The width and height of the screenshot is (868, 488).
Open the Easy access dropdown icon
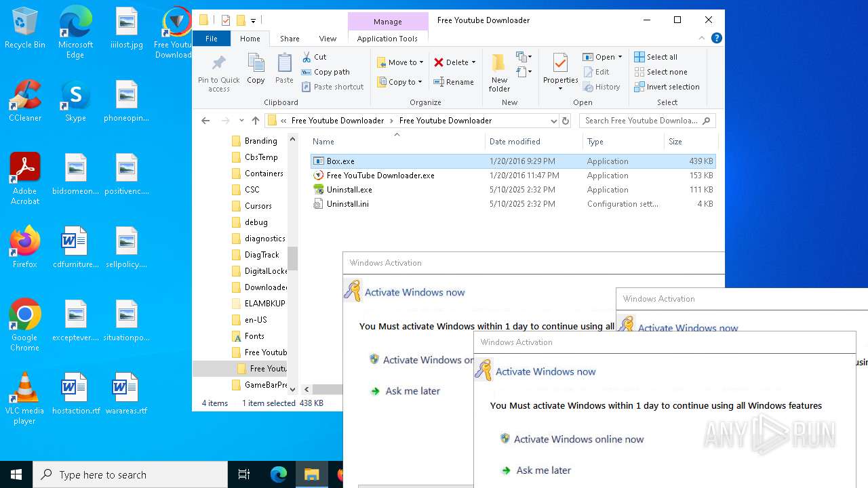click(x=524, y=71)
